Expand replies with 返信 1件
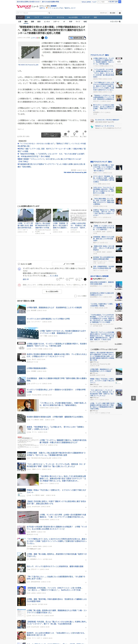 26,279
